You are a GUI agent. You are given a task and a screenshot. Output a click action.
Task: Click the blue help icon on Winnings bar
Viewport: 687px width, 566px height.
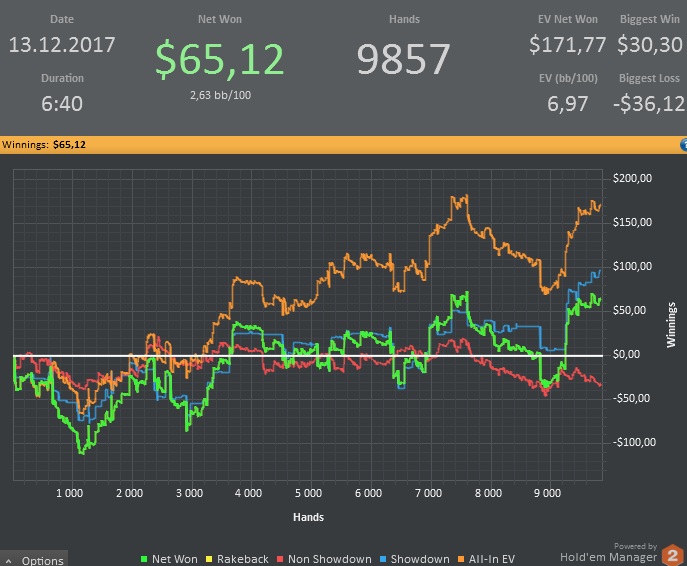[683, 145]
